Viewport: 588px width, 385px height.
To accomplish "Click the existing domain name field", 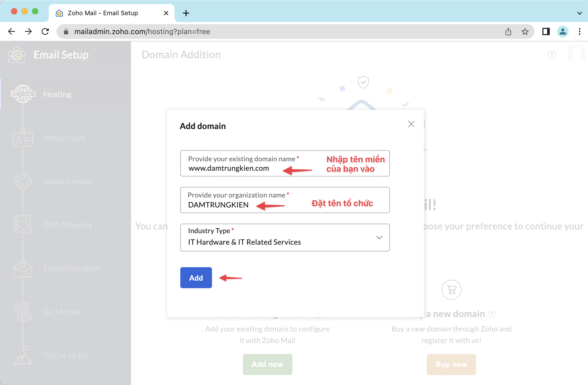I will point(285,163).
